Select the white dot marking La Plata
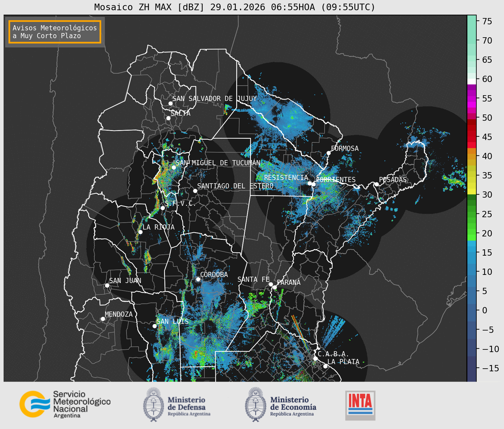This screenshot has height=429, width=504. (325, 366)
